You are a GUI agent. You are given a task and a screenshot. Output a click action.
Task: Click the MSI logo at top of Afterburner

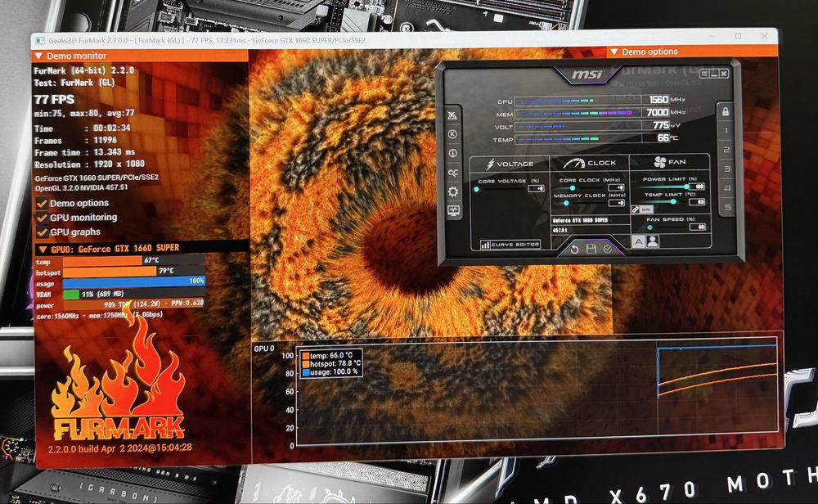587,74
